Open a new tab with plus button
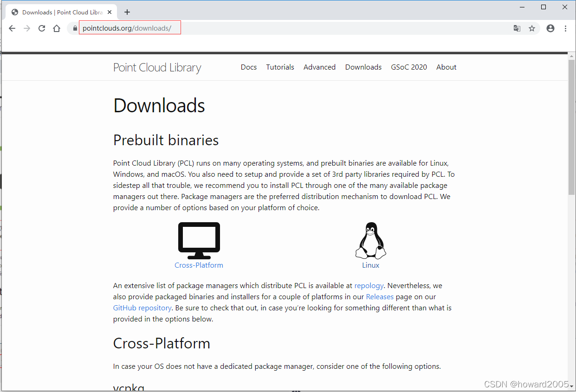Viewport: 576px width, 392px height. pos(127,12)
